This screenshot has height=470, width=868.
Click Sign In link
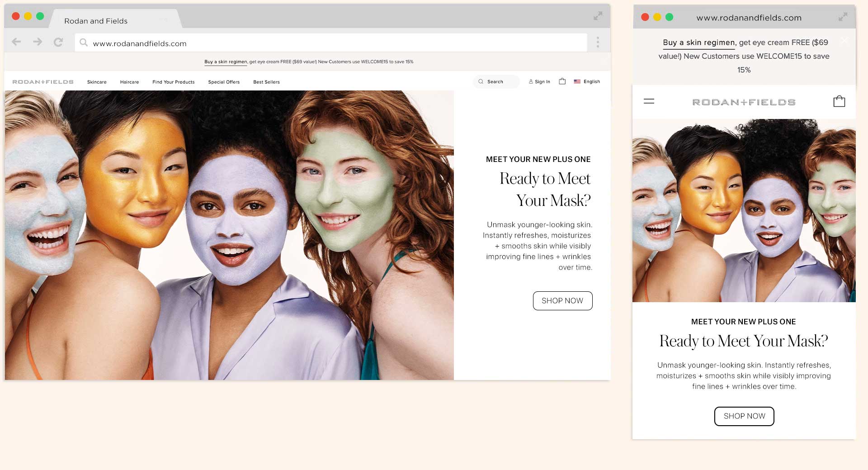coord(539,82)
